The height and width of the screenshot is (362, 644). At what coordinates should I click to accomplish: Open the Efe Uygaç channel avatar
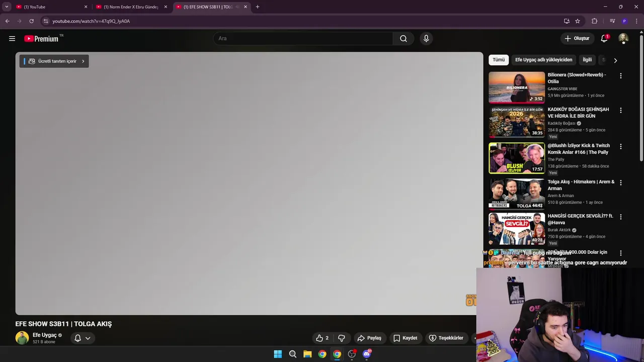coord(22,338)
